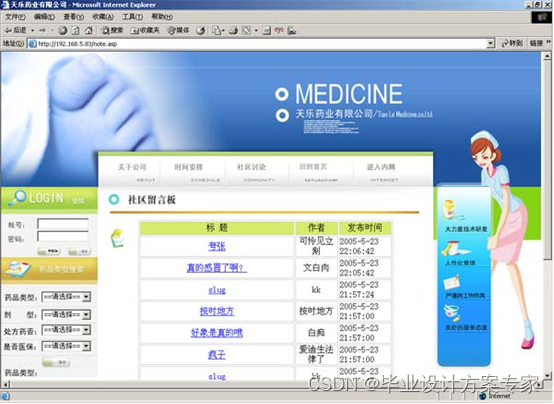Open the message 好象是真的哦

pos(217,333)
